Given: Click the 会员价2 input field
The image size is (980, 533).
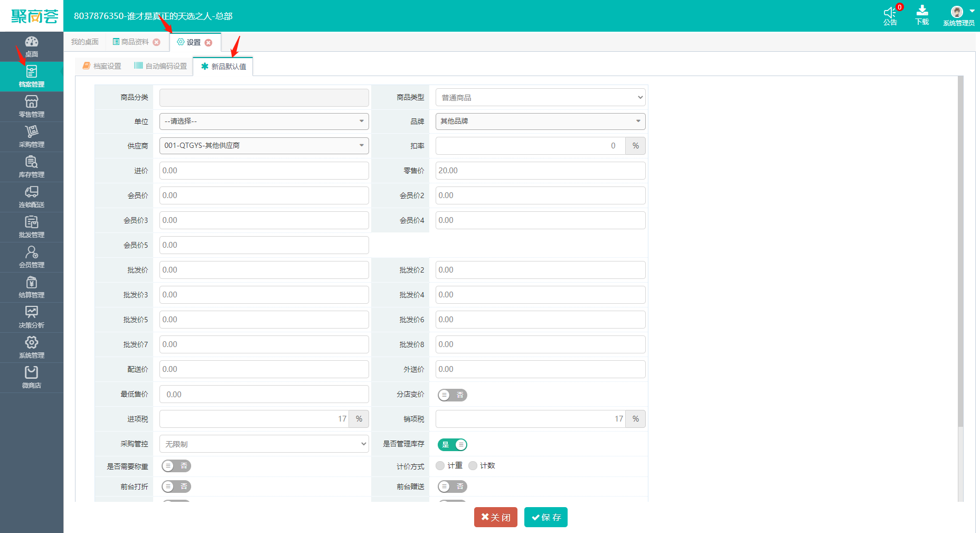Looking at the screenshot, I should point(541,195).
